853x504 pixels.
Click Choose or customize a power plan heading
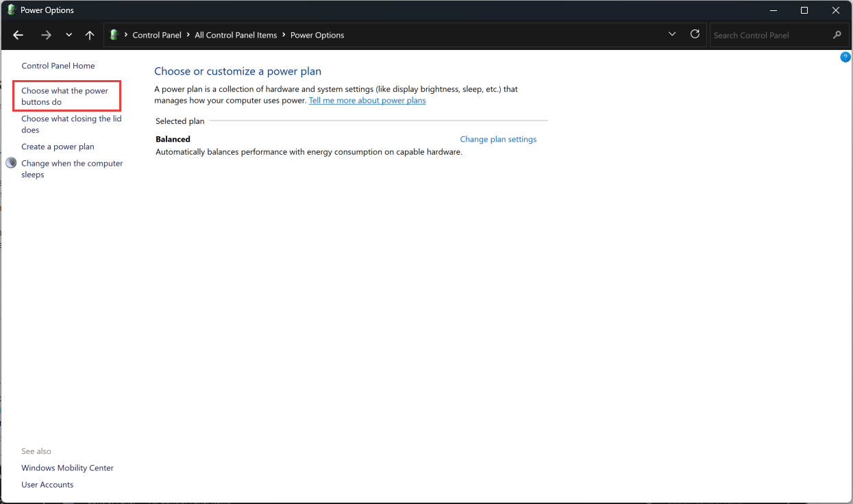click(x=238, y=71)
